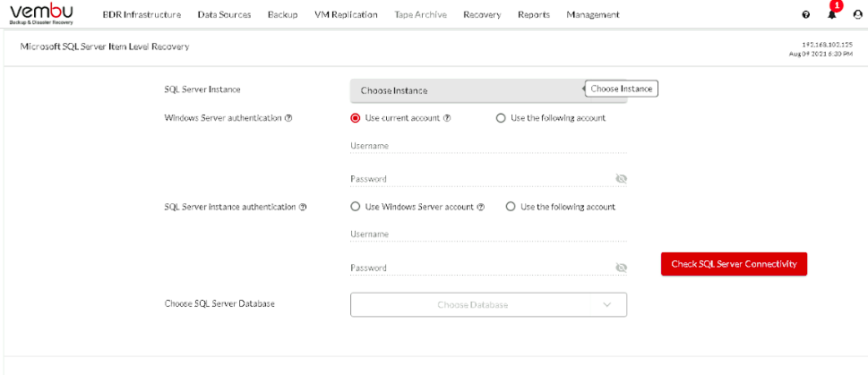Click the Vembu logo
This screenshot has width=868, height=375.
41,13
